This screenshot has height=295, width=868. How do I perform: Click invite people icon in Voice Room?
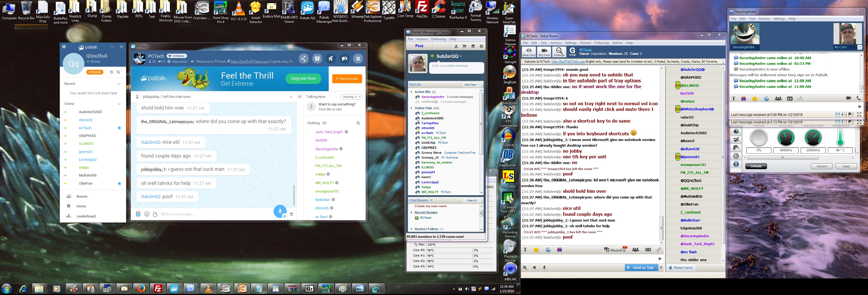point(635,249)
